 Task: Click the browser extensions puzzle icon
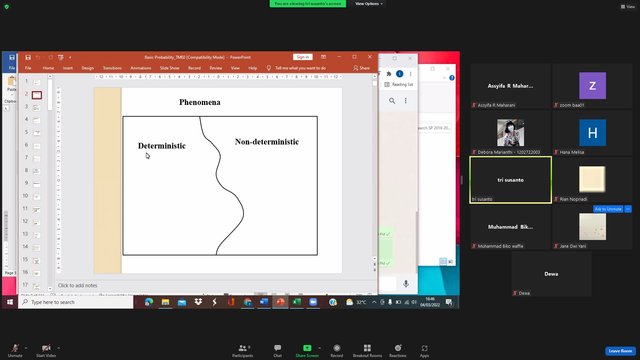pos(389,74)
